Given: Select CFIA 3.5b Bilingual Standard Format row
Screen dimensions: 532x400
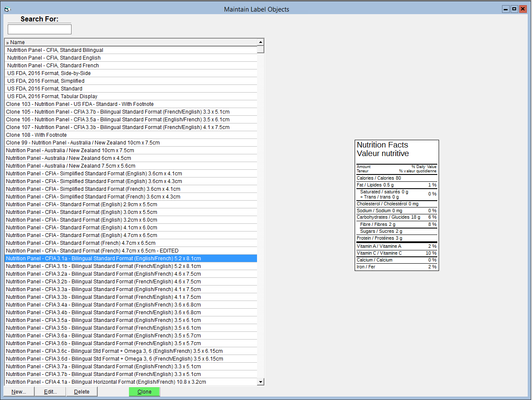Looking at the screenshot, I should 131,328.
